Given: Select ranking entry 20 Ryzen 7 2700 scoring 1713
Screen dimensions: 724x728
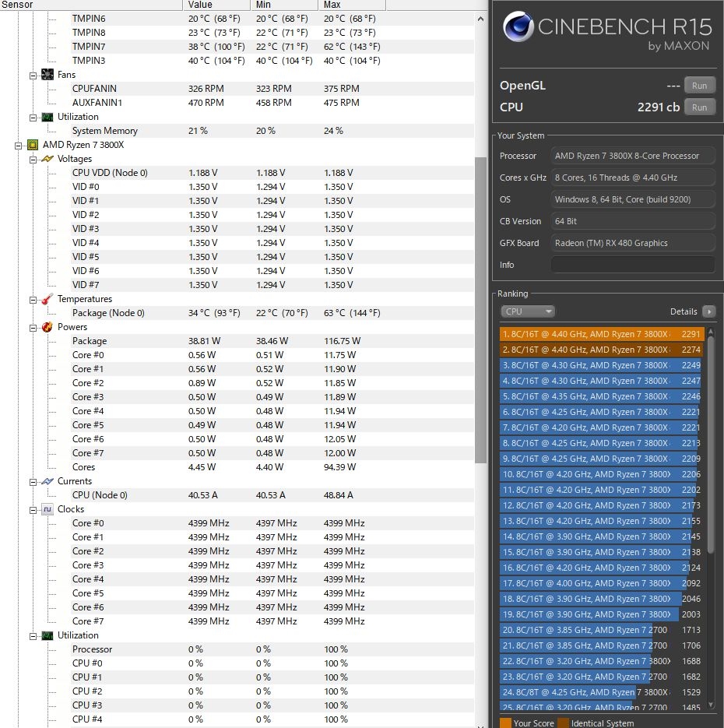Looking at the screenshot, I should click(602, 630).
